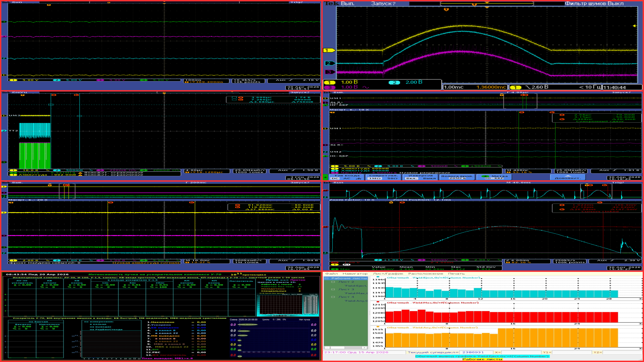644x362 pixels.
Task: Click UM3 channel 1 marker on left scope
Action: pos(4,116)
